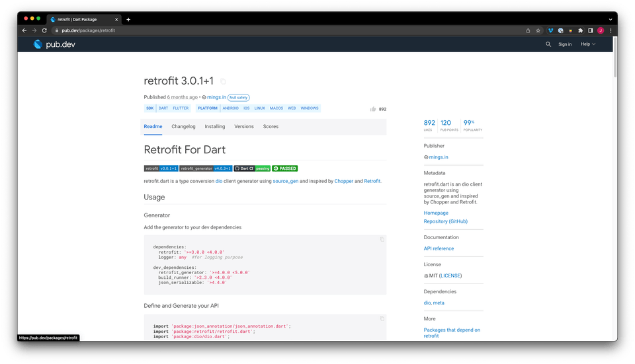635x364 pixels.
Task: Open the dio dependency link in sidebar
Action: point(427,303)
